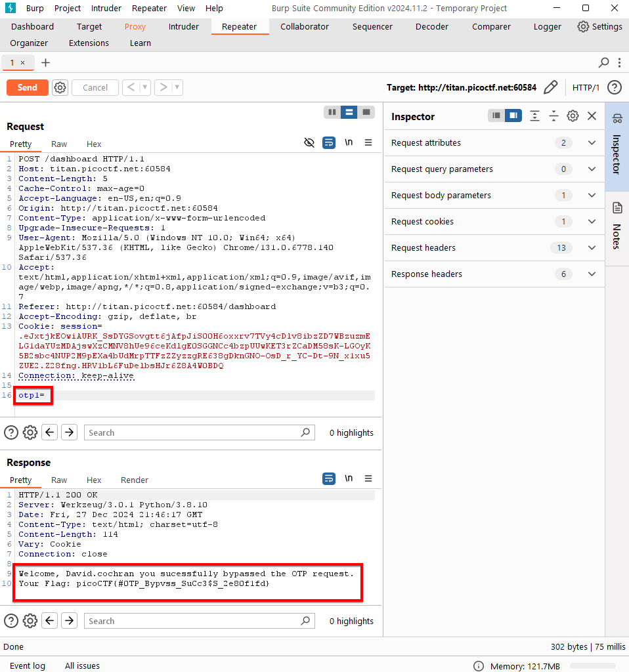Click the Response search input field
Viewport: 629px width, 672px height.
[x=200, y=621]
